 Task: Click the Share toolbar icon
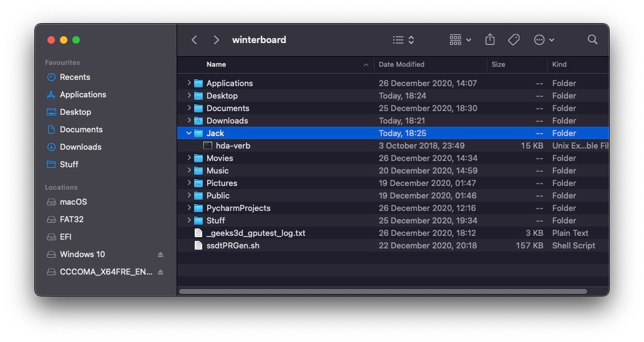490,39
